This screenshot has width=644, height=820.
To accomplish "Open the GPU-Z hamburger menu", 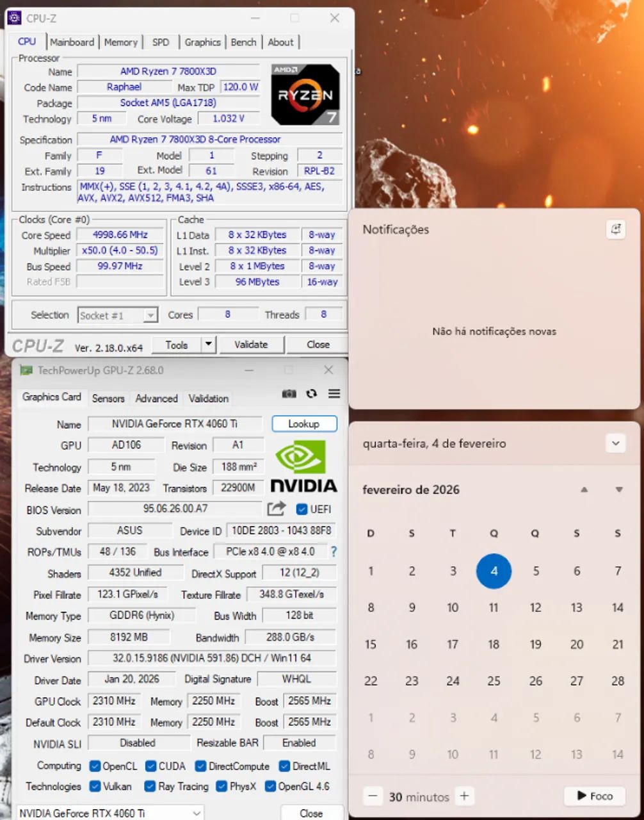I will pyautogui.click(x=334, y=394).
